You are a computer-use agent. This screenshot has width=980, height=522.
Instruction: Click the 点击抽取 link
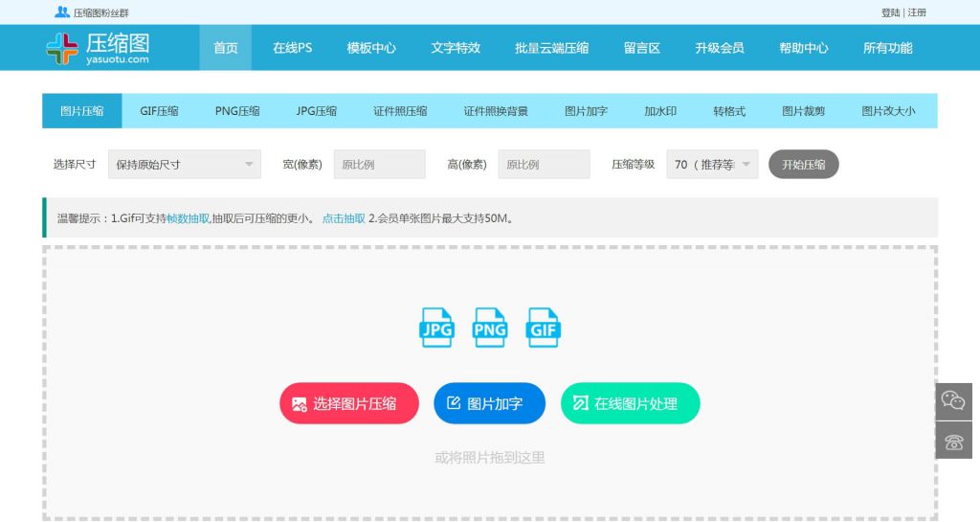344,218
